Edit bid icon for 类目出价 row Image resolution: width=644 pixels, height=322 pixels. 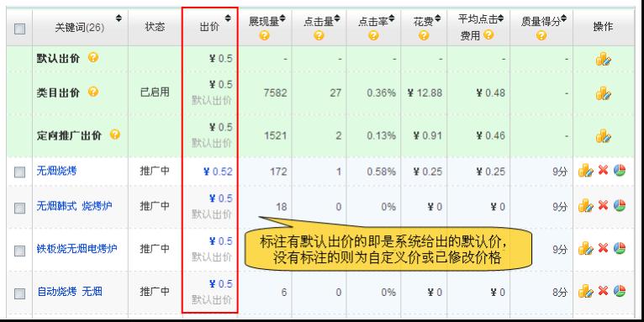click(x=604, y=93)
